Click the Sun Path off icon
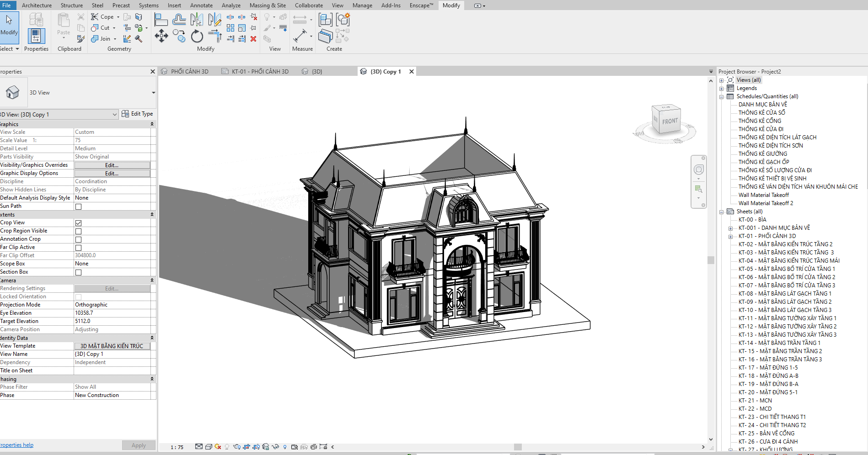 (x=218, y=447)
